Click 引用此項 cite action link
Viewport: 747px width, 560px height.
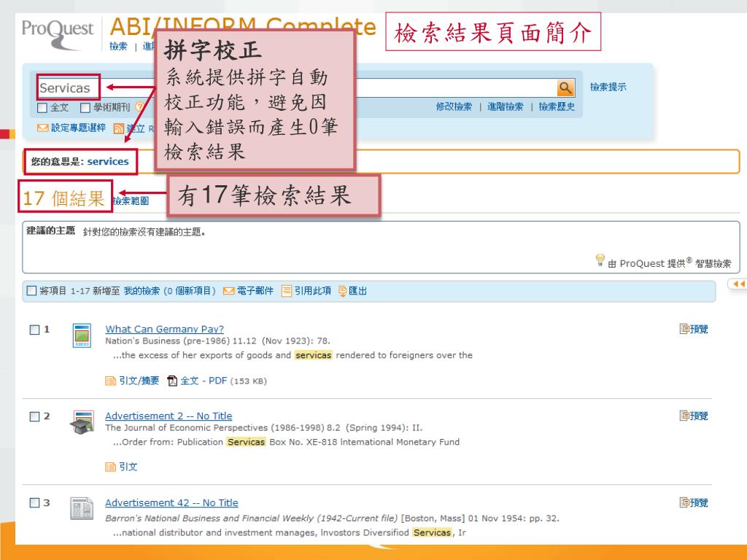click(312, 291)
